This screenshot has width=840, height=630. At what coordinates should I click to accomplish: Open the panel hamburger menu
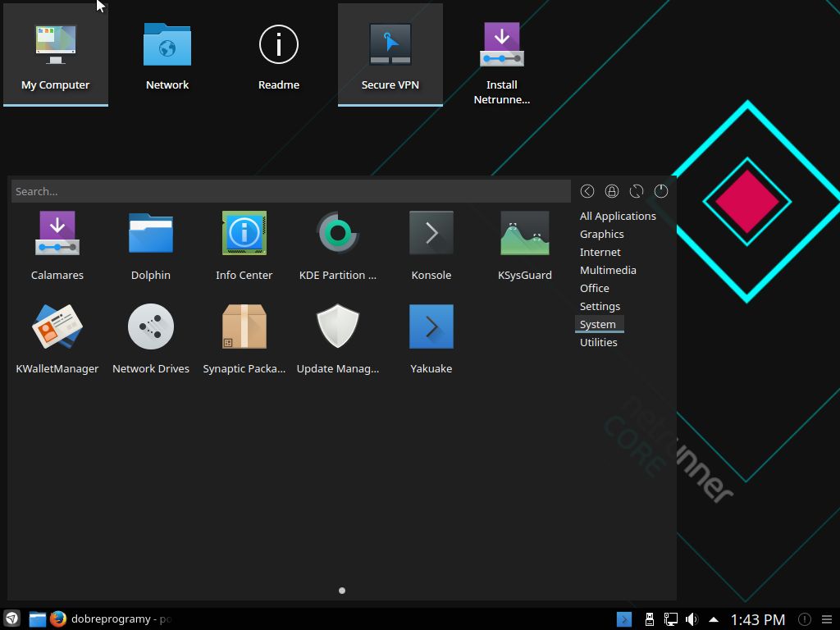click(827, 619)
